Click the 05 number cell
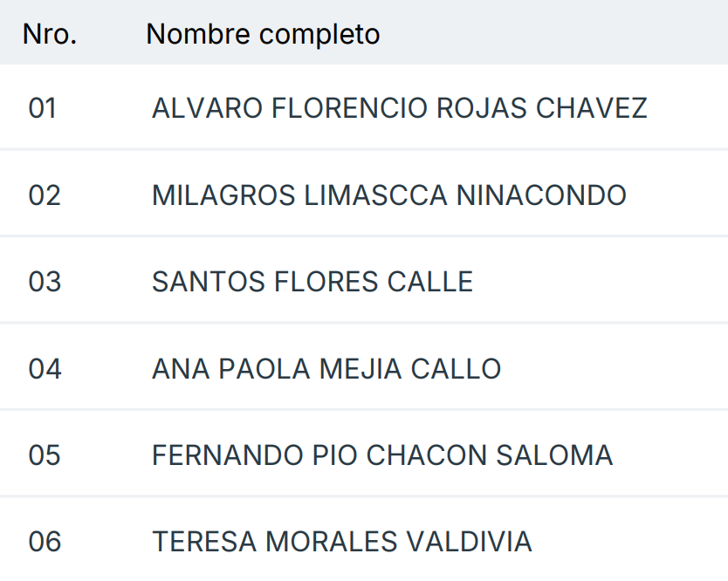Viewport: 728px width, 581px height. 45,455
